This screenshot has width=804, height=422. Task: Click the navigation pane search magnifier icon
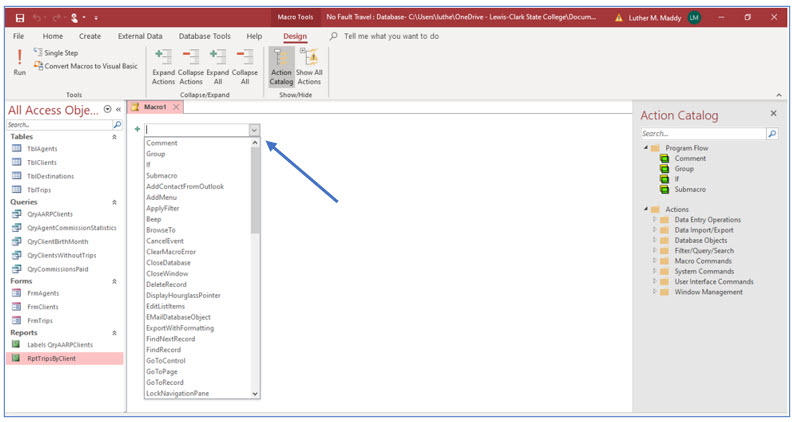pyautogui.click(x=117, y=125)
